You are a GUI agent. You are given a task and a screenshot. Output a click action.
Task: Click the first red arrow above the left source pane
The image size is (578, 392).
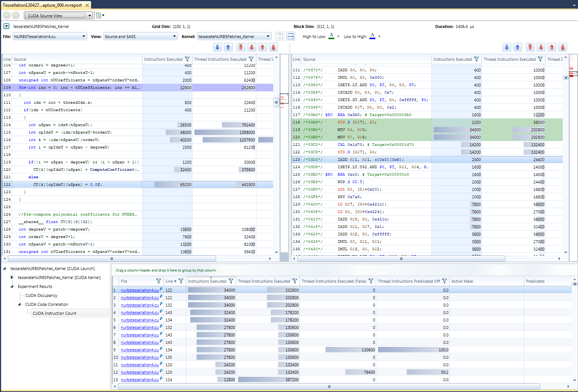241,47
